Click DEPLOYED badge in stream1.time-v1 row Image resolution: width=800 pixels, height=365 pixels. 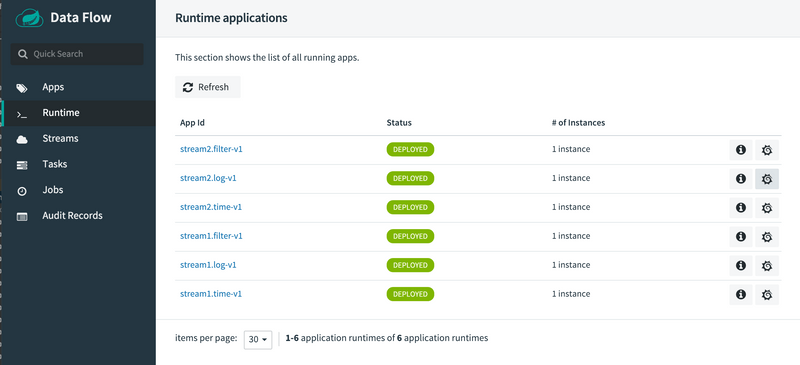410,294
